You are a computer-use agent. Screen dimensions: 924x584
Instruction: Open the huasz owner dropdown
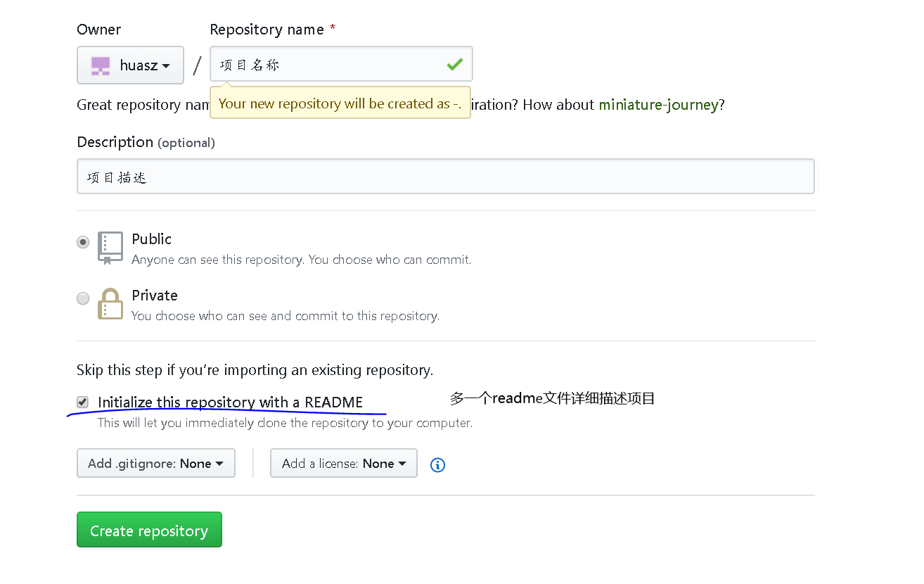tap(131, 65)
